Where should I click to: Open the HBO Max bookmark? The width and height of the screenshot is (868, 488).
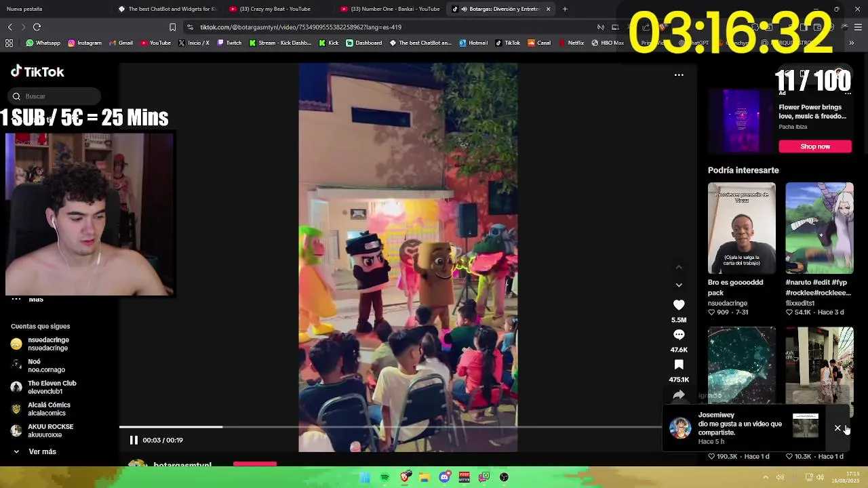608,43
